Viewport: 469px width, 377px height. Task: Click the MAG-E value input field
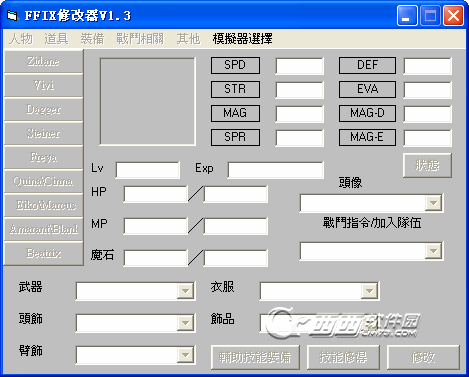[x=428, y=138]
